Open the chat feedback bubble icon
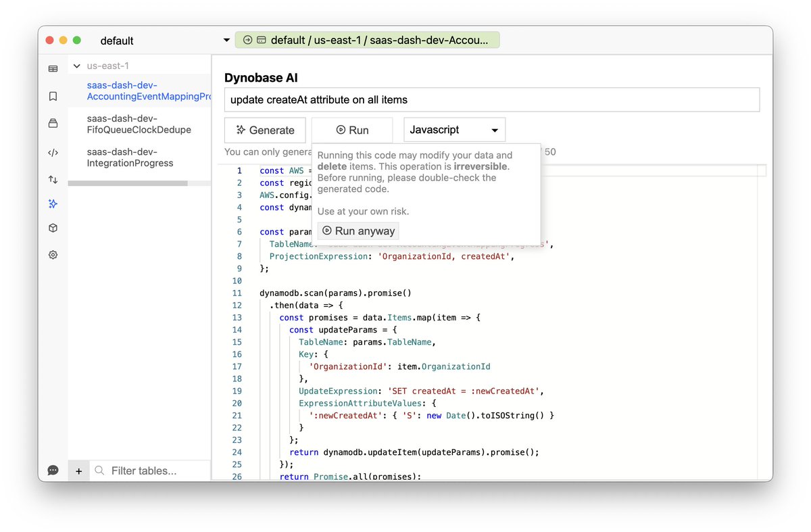 click(53, 470)
